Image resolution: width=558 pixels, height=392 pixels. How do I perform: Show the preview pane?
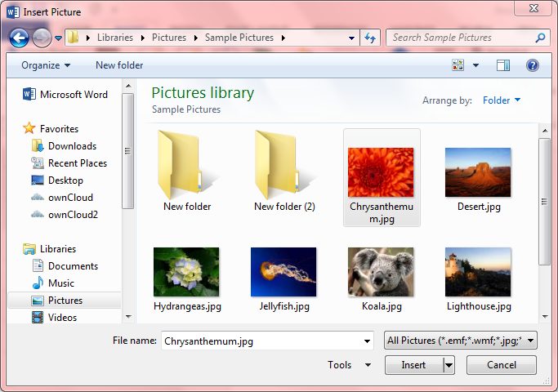(503, 65)
